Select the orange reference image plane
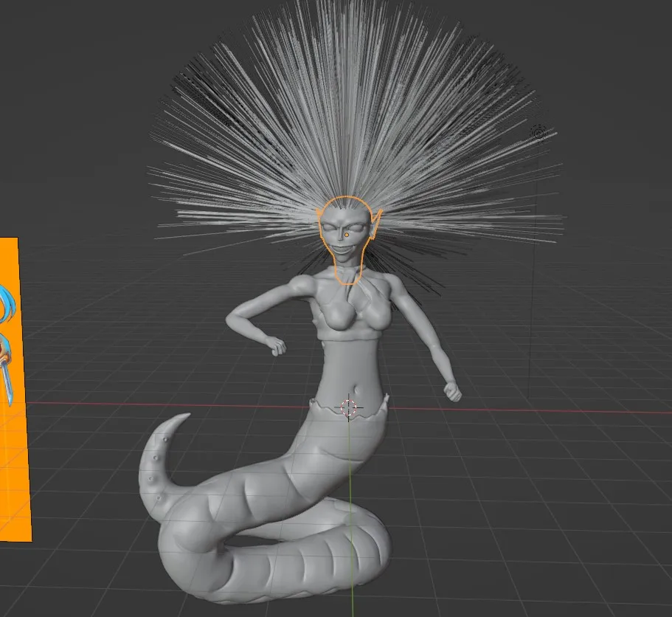The height and width of the screenshot is (617, 672). point(15,389)
